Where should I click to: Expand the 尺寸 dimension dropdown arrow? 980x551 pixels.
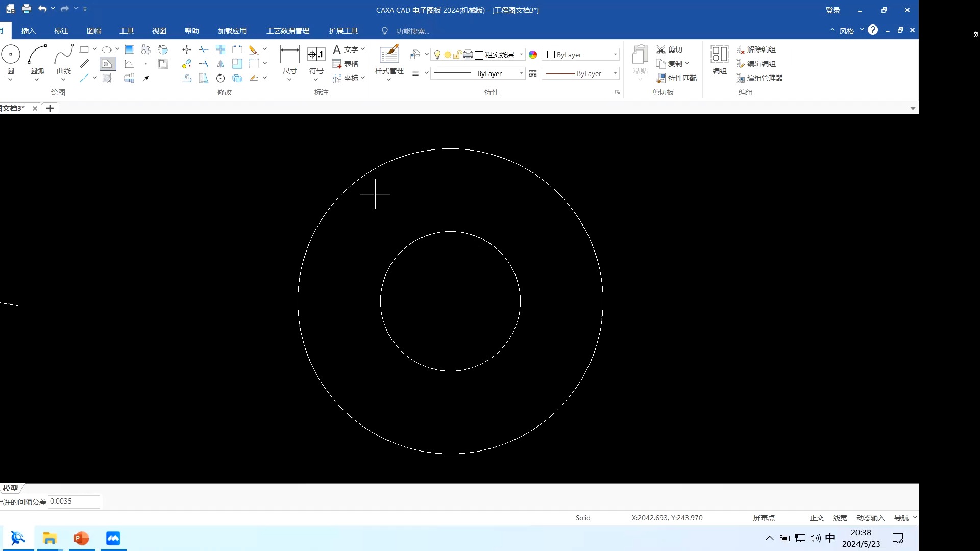coord(289,79)
